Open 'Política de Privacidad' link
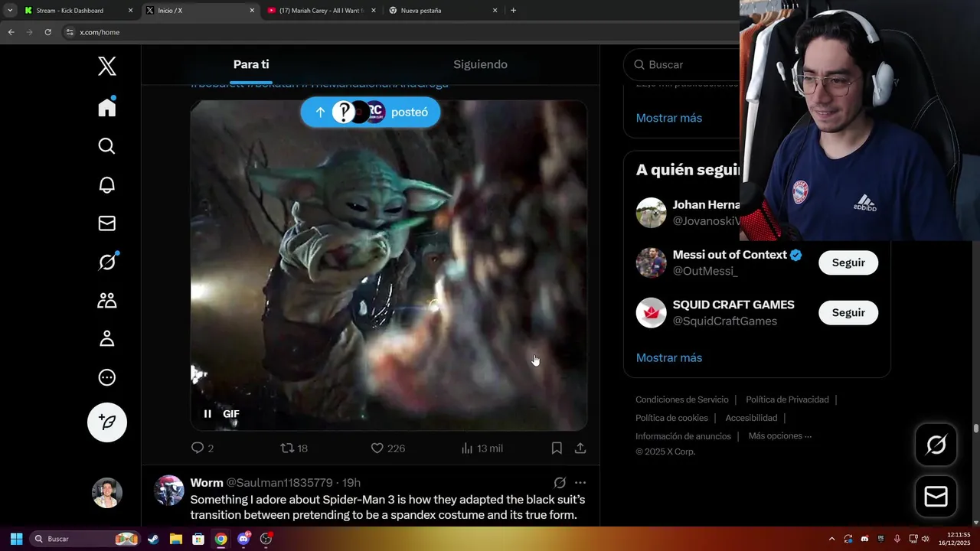The width and height of the screenshot is (980, 551). click(787, 399)
